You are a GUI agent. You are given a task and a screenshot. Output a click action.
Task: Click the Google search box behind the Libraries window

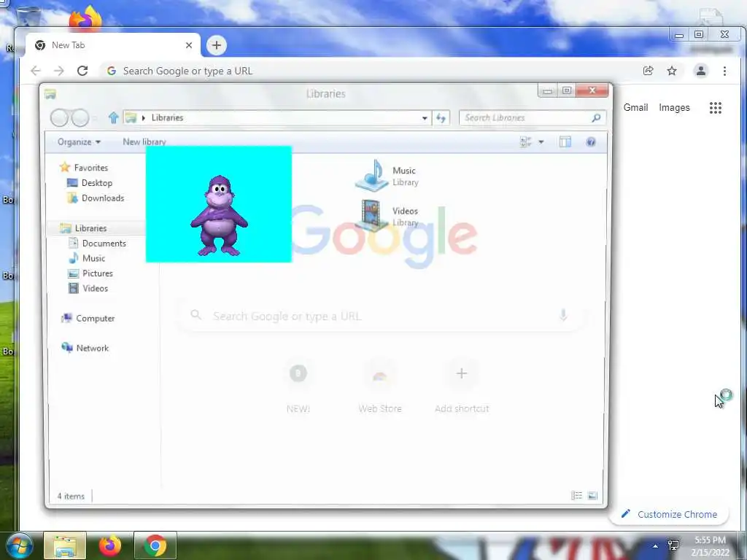coord(381,316)
